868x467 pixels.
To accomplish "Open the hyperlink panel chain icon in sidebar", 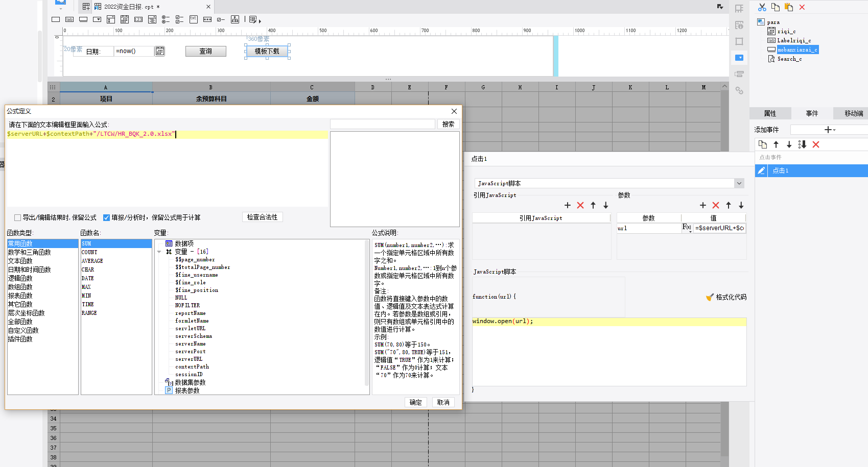I will 739,90.
